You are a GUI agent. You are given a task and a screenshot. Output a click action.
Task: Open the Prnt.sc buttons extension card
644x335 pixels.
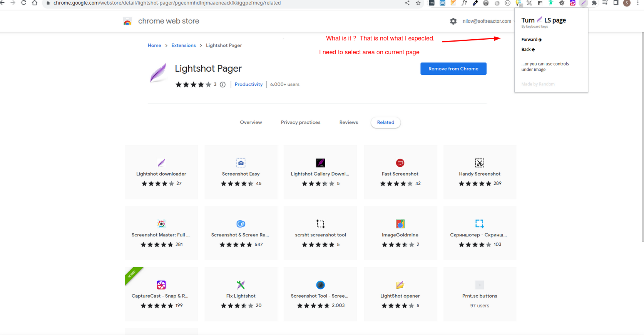pyautogui.click(x=480, y=294)
